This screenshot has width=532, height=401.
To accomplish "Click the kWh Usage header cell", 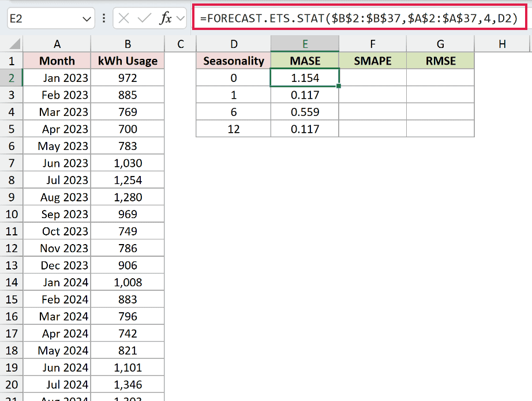I will pyautogui.click(x=128, y=61).
